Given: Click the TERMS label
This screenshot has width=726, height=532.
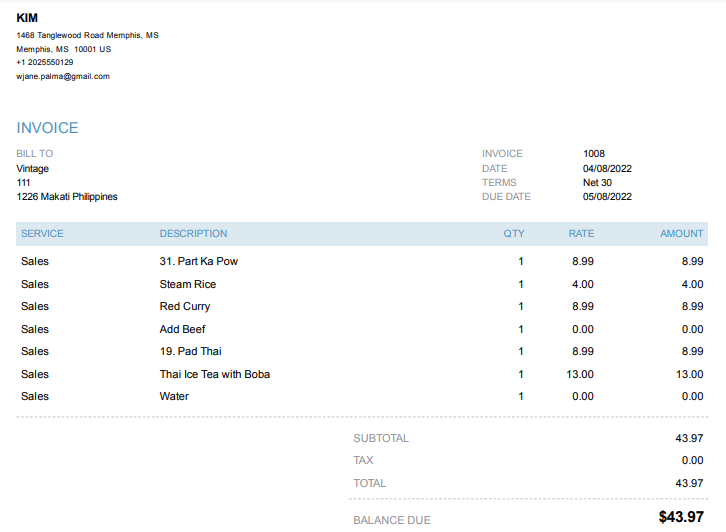Looking at the screenshot, I should 499,182.
